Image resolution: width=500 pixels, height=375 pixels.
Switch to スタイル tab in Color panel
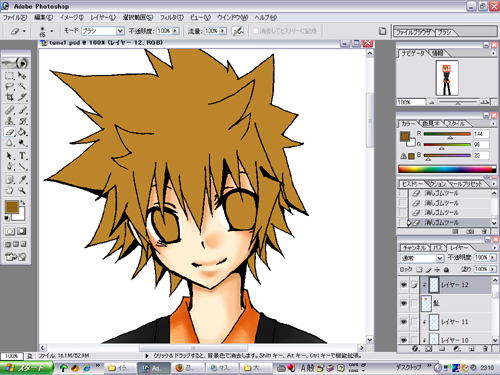(x=456, y=123)
